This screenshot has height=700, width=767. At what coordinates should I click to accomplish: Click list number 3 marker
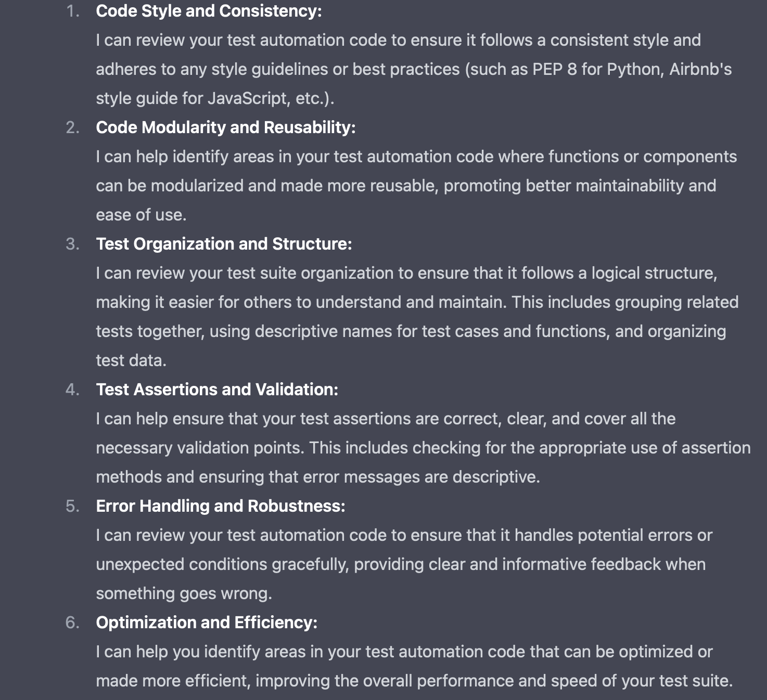tap(73, 244)
